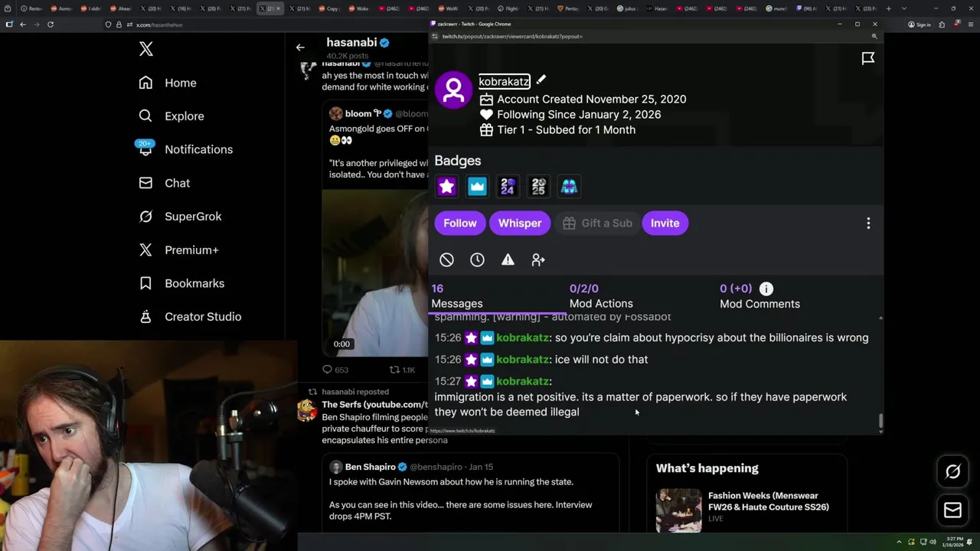The width and height of the screenshot is (980, 551).
Task: Click the browser forward arrow
Action: 36,24
